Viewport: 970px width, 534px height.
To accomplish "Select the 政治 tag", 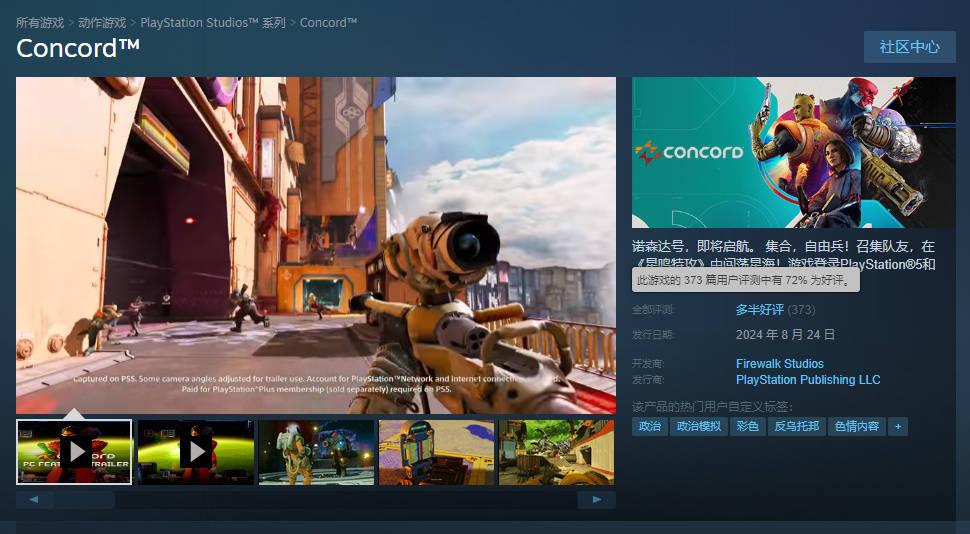I will 650,426.
